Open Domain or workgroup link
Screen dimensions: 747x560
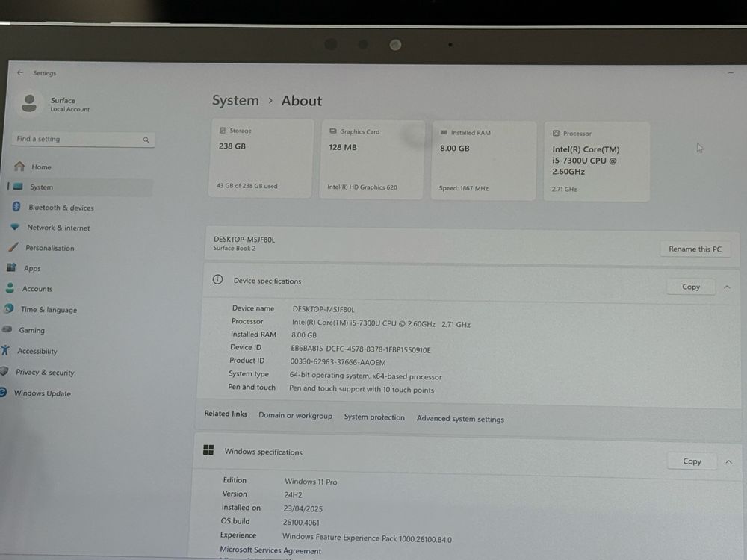coord(295,415)
